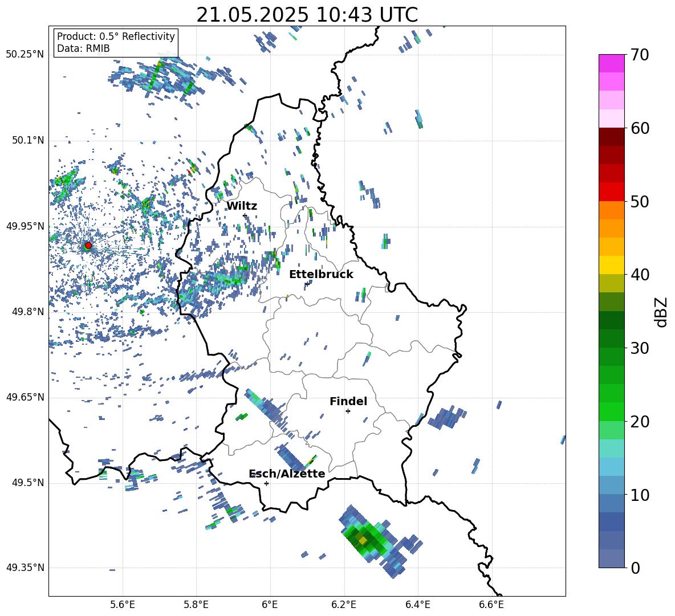Click the 5.8°E longitude label
The width and height of the screenshot is (675, 616).
(x=196, y=605)
